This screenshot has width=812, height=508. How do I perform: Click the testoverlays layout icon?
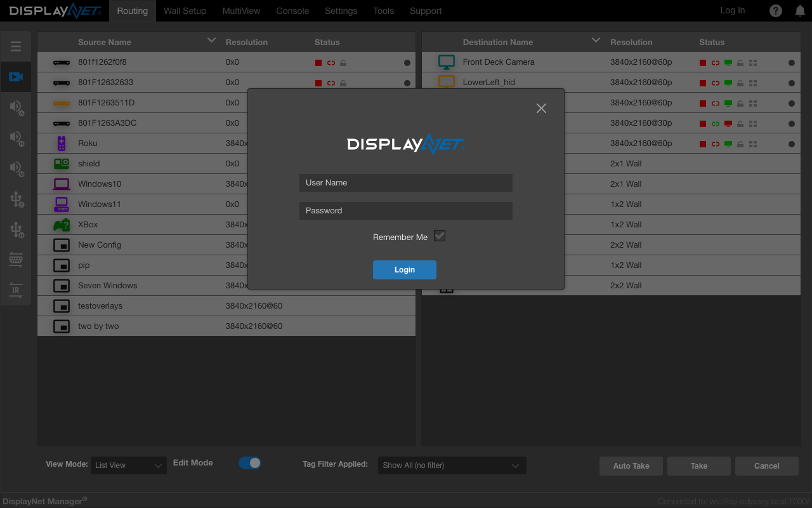pos(62,306)
